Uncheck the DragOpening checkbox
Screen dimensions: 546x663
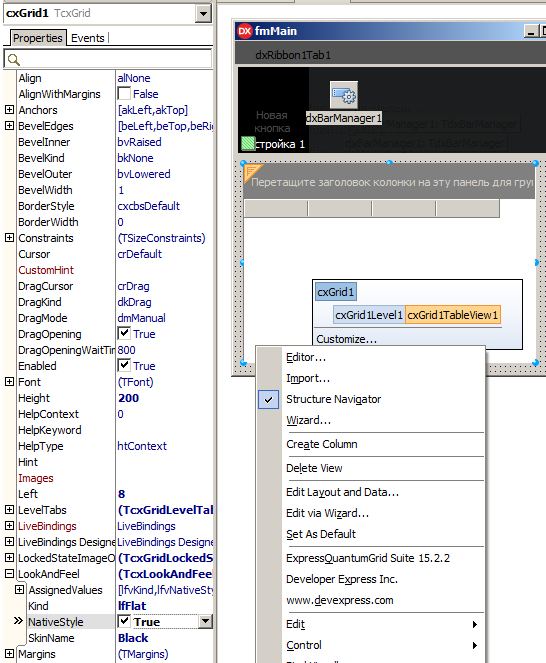tap(124, 333)
